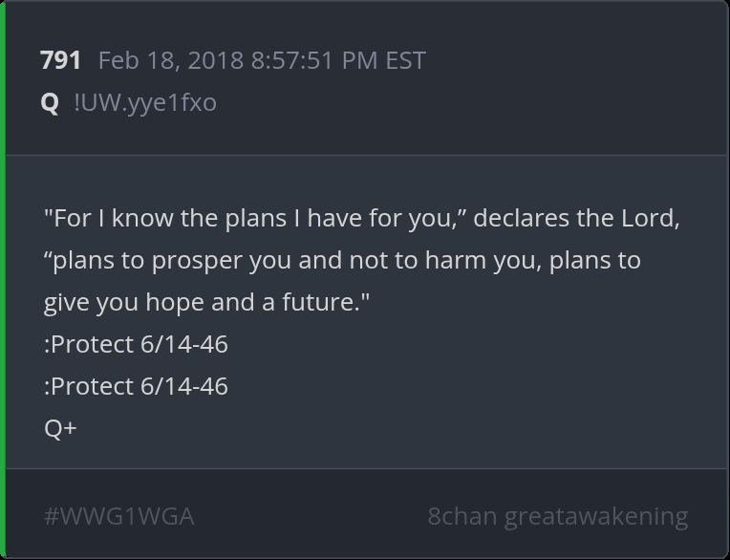Click the bold Q author name
Viewport: 730px width, 560px height.
pos(50,102)
